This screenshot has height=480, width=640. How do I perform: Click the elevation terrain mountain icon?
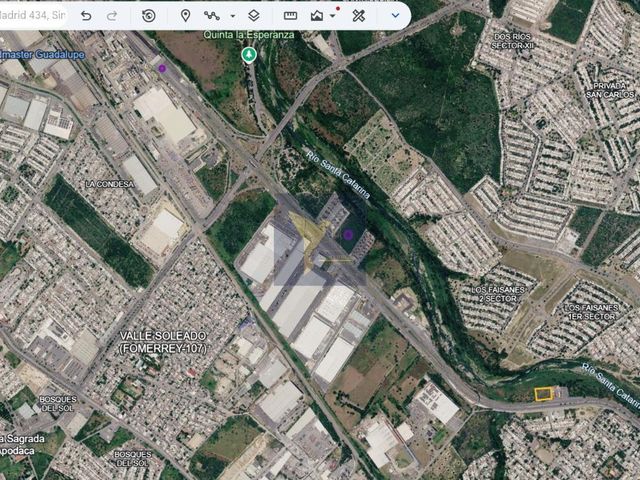pos(317,16)
